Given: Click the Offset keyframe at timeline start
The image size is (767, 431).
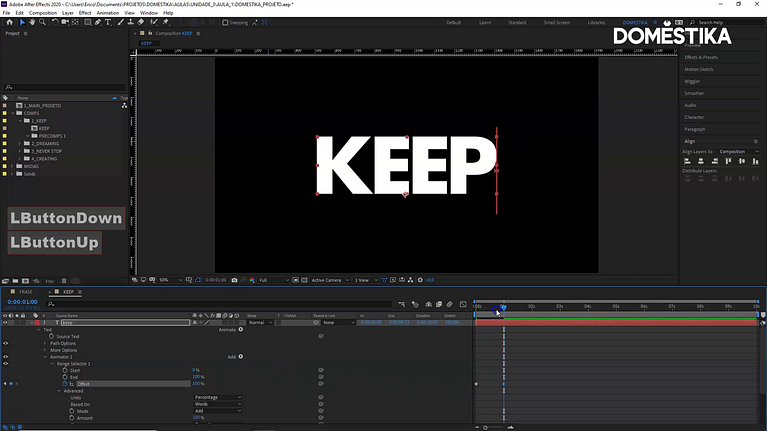Looking at the screenshot, I should click(476, 384).
